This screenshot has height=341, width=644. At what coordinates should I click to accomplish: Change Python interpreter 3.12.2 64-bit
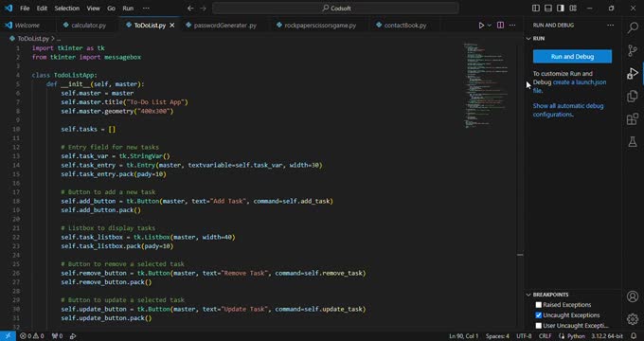click(607, 336)
